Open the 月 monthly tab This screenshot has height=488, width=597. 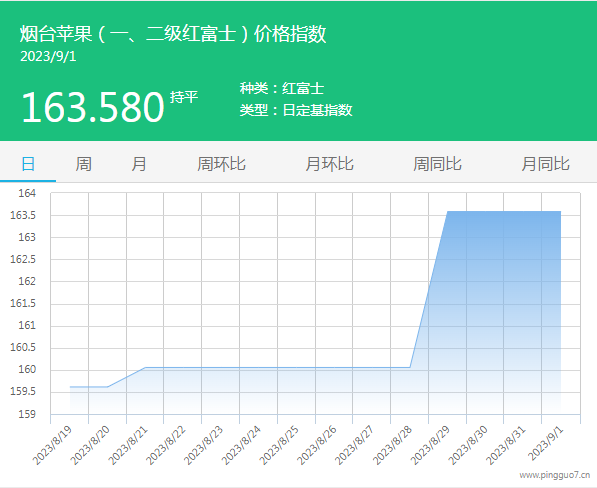point(139,164)
